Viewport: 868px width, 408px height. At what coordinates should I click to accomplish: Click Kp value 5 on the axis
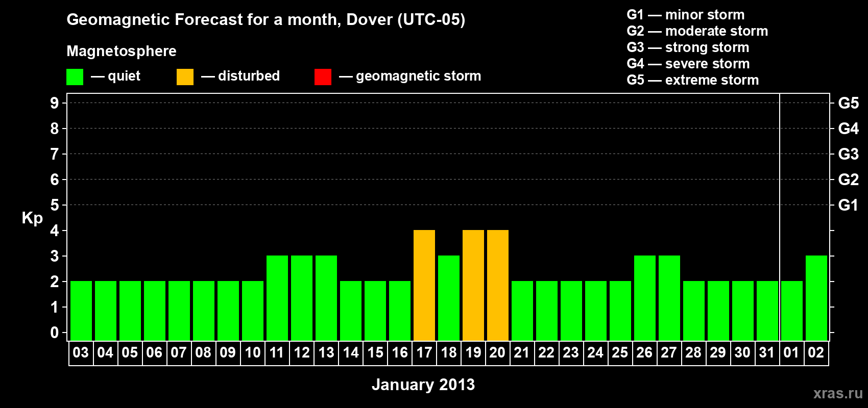click(55, 205)
